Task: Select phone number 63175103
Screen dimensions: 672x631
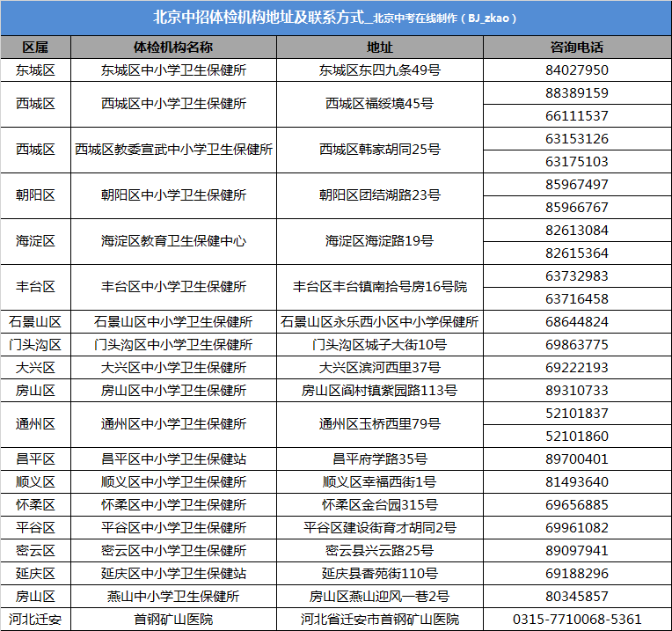Action: (x=577, y=162)
